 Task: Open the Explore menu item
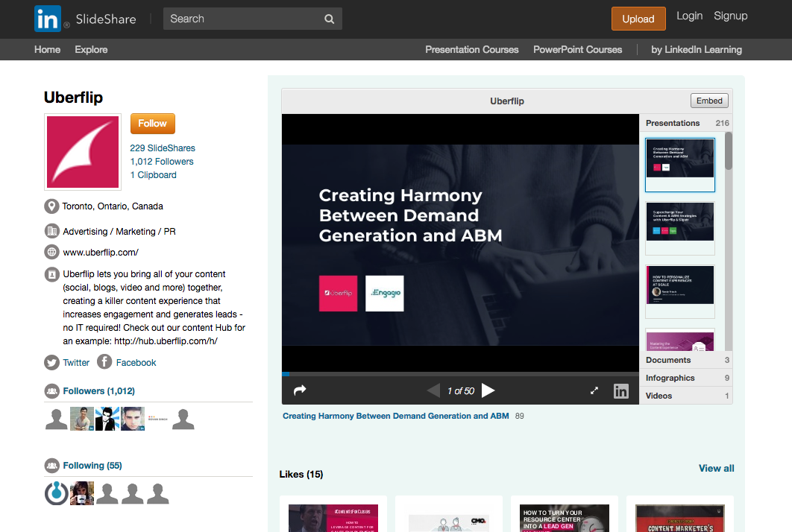click(x=92, y=49)
